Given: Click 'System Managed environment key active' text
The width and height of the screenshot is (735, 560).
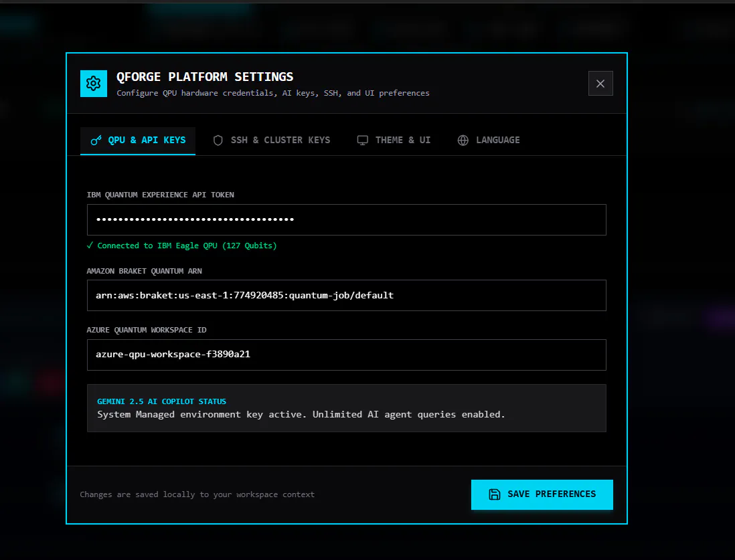Looking at the screenshot, I should point(301,414).
